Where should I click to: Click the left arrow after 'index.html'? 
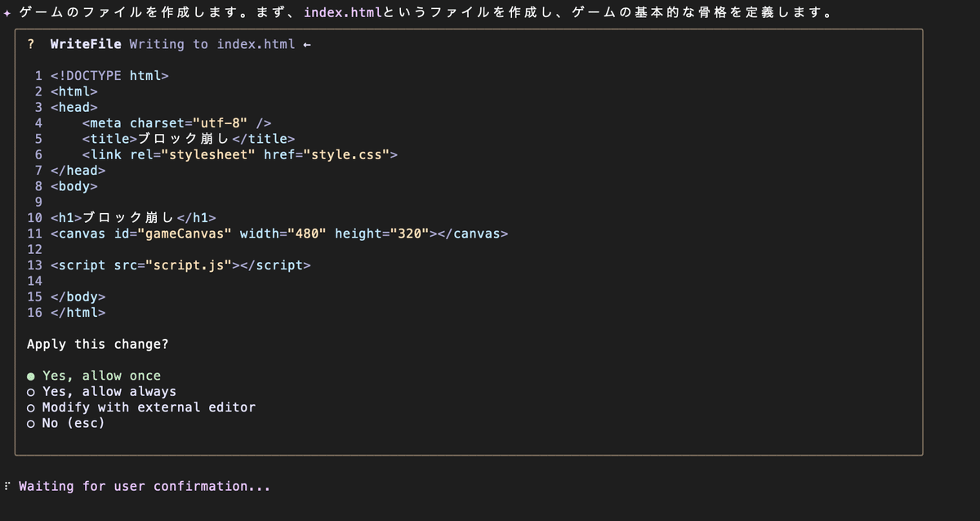click(307, 44)
